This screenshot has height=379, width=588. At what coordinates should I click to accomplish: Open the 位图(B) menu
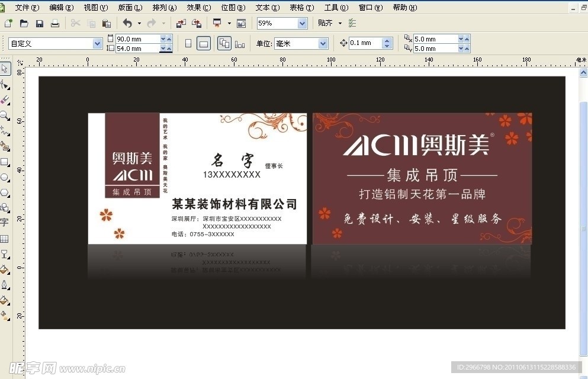(x=233, y=8)
